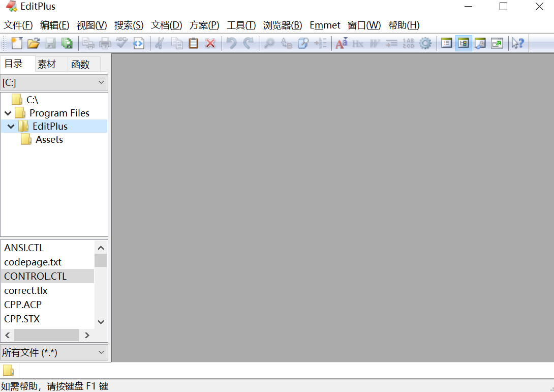Click the Undo arrow icon

(x=231, y=43)
